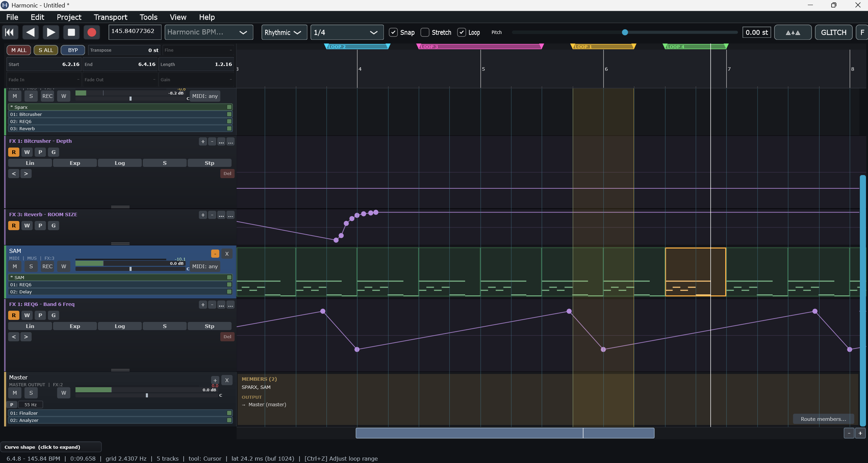This screenshot has height=463, width=868.
Task: Close the Master track with X button
Action: 227,380
